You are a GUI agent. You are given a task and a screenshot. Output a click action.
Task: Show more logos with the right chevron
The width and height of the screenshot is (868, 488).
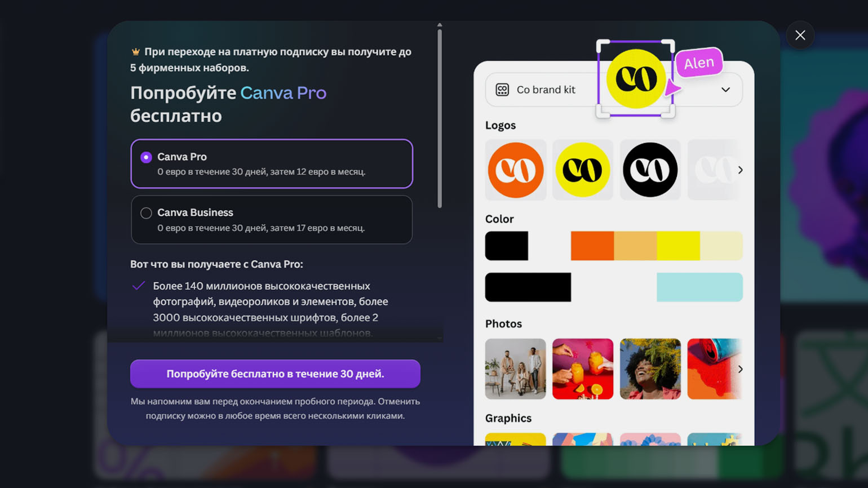click(x=740, y=170)
